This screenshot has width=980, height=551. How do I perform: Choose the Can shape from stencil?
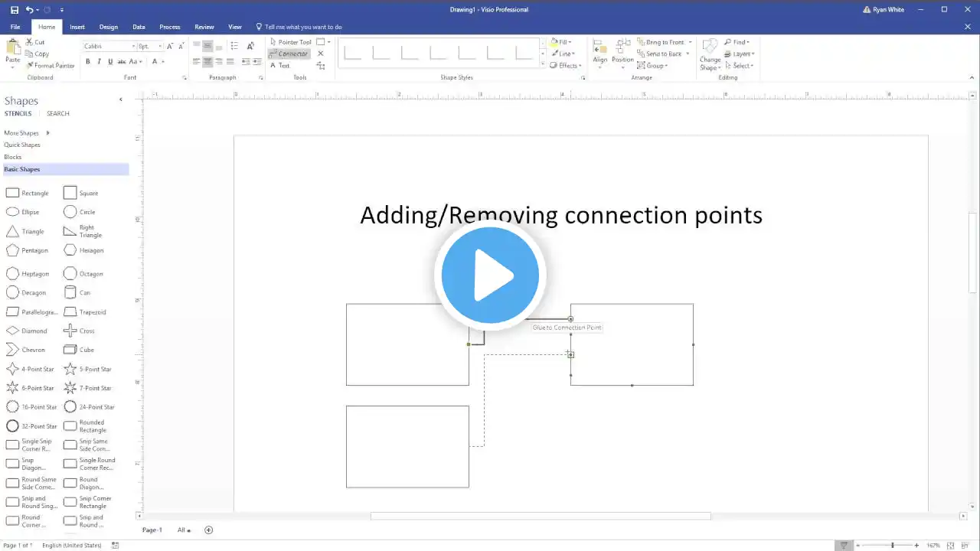(77, 292)
